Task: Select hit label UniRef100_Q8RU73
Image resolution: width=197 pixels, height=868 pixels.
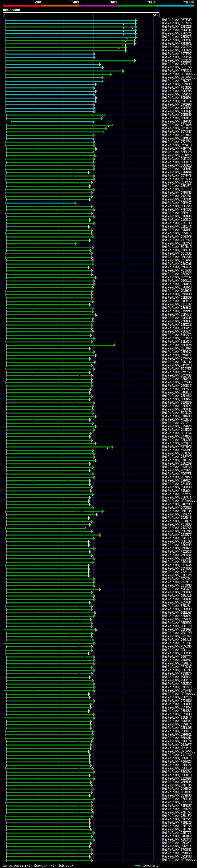Action: (177, 37)
